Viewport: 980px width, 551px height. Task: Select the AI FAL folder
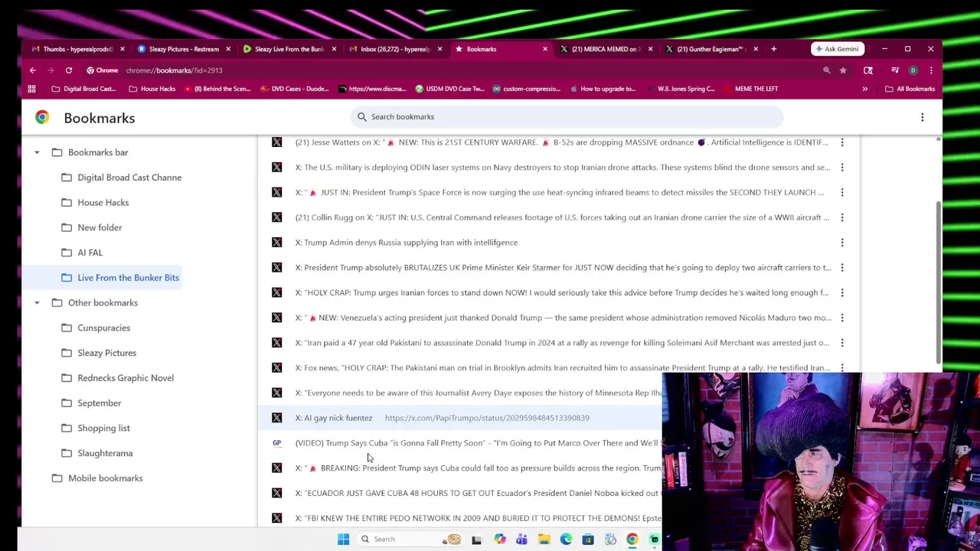pyautogui.click(x=82, y=253)
